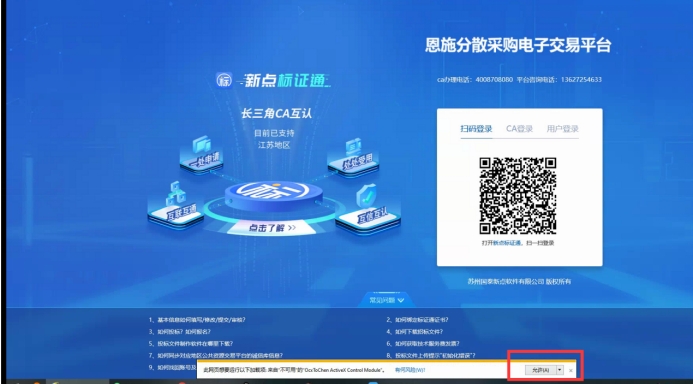Click the login QR code image
The image size is (693, 384).
518,196
